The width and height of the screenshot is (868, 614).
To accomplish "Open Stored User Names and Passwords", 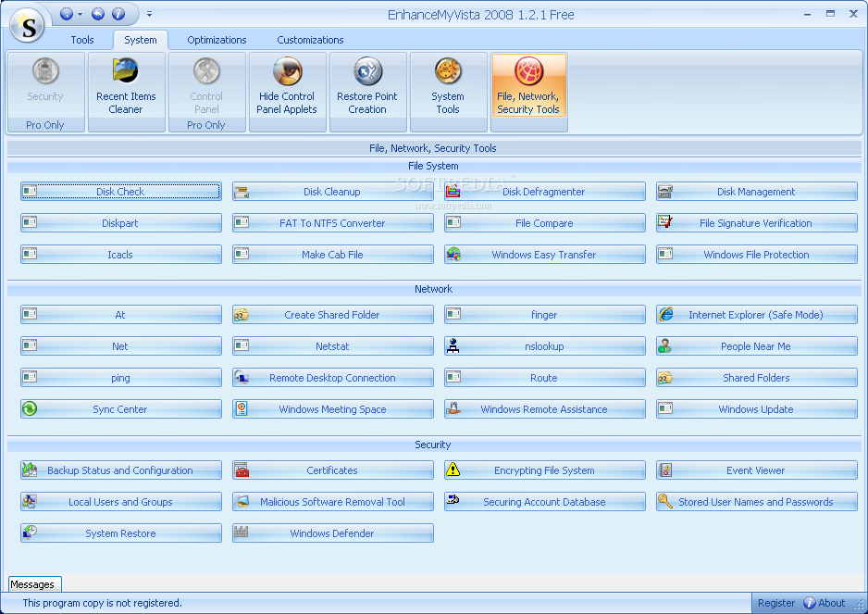I will 757,502.
